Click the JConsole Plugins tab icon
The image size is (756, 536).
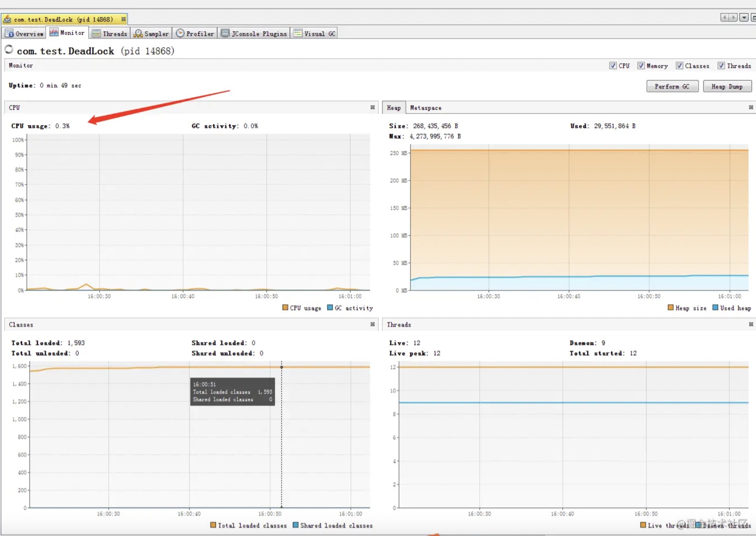coord(225,33)
